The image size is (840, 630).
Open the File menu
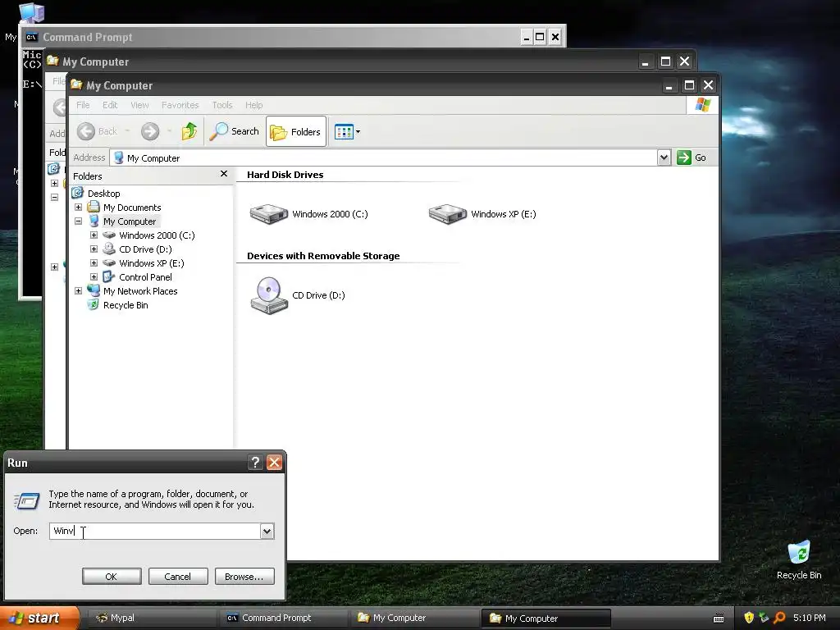pos(83,105)
